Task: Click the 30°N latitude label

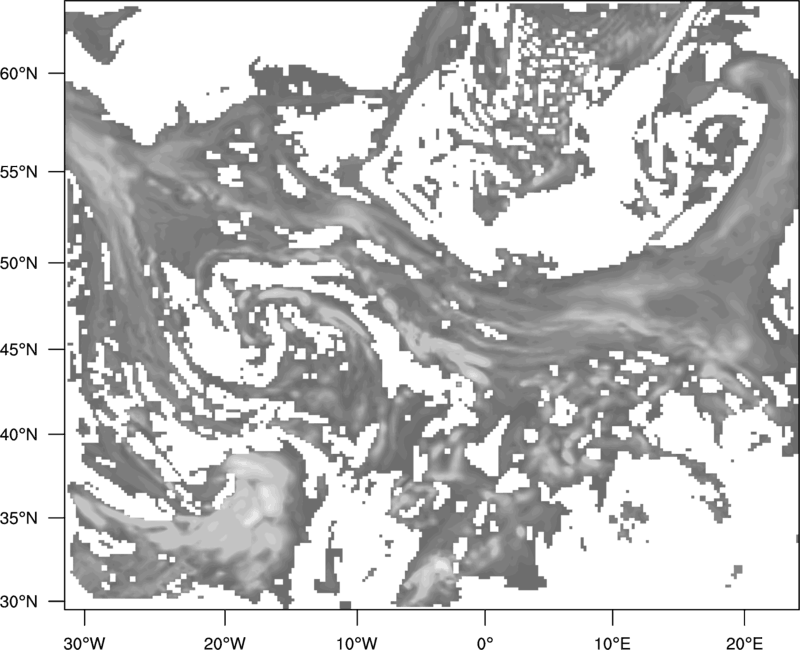Action: pyautogui.click(x=19, y=602)
